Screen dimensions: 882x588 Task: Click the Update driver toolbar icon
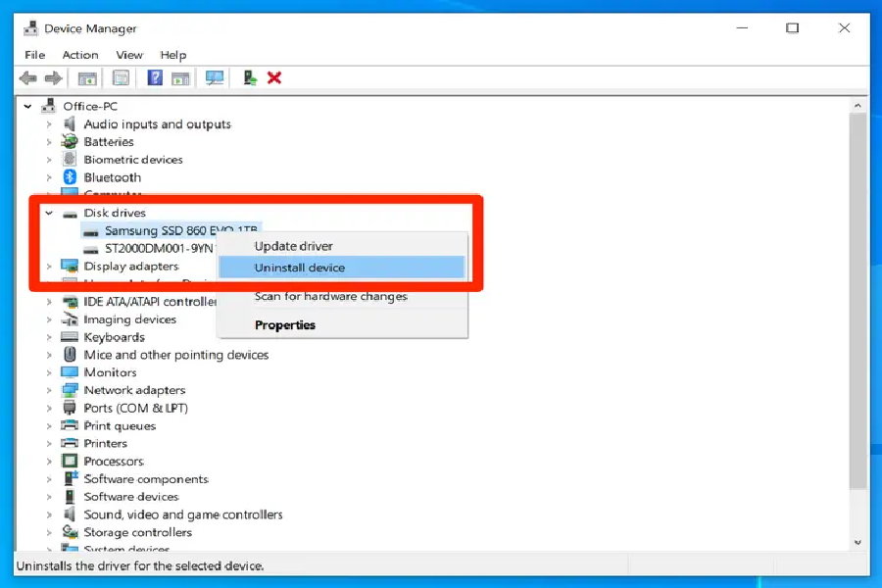[251, 78]
